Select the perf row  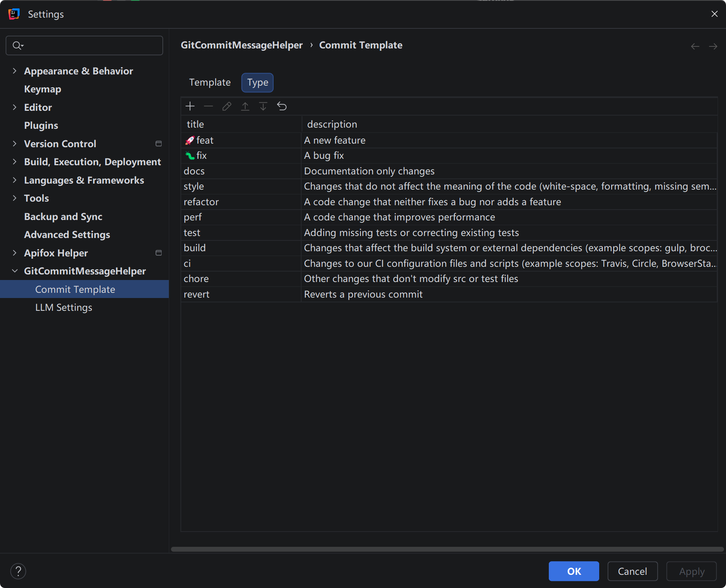click(449, 217)
